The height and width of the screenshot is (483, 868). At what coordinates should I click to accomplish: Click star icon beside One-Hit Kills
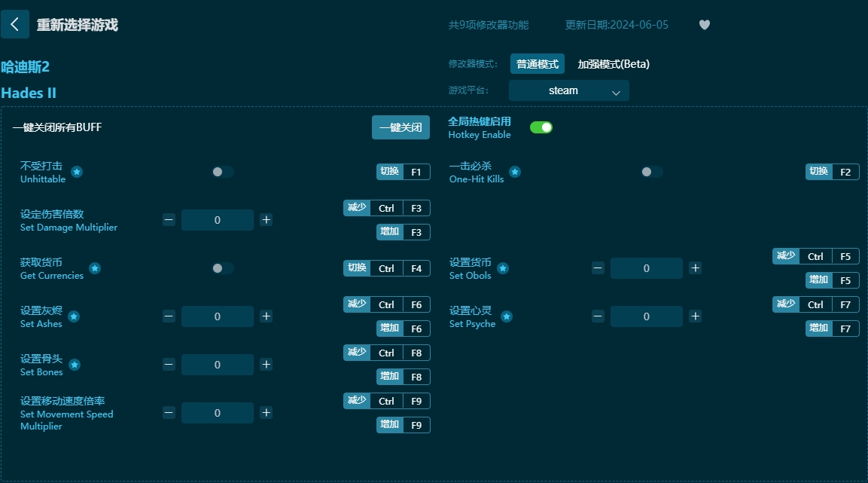515,172
